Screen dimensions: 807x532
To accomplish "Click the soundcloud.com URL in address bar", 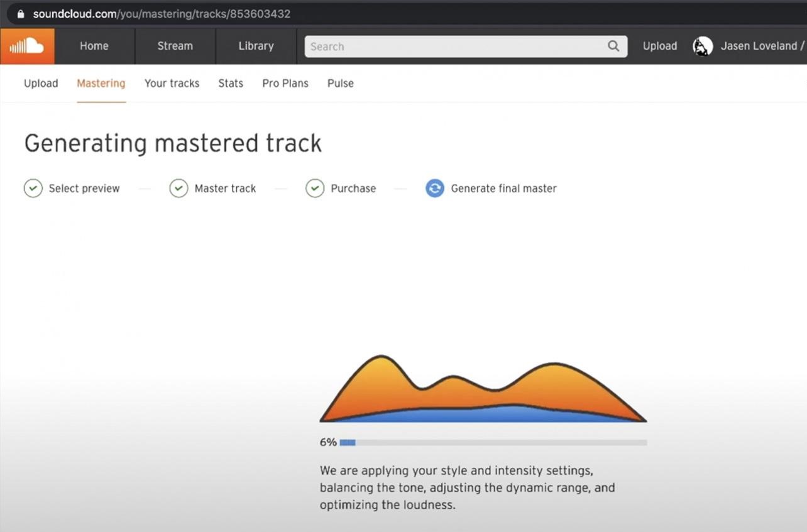I will point(162,14).
